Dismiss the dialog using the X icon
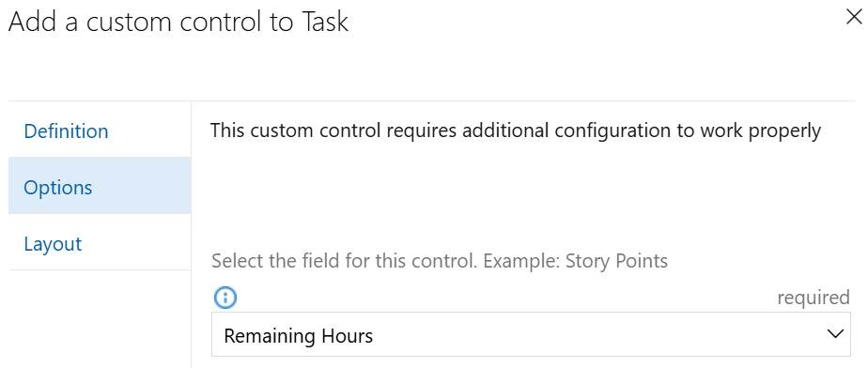Image resolution: width=868 pixels, height=368 pixels. point(854,18)
